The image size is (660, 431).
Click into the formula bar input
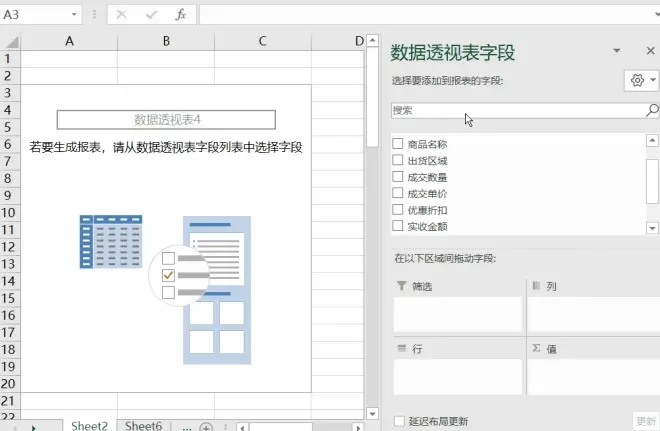pos(425,15)
